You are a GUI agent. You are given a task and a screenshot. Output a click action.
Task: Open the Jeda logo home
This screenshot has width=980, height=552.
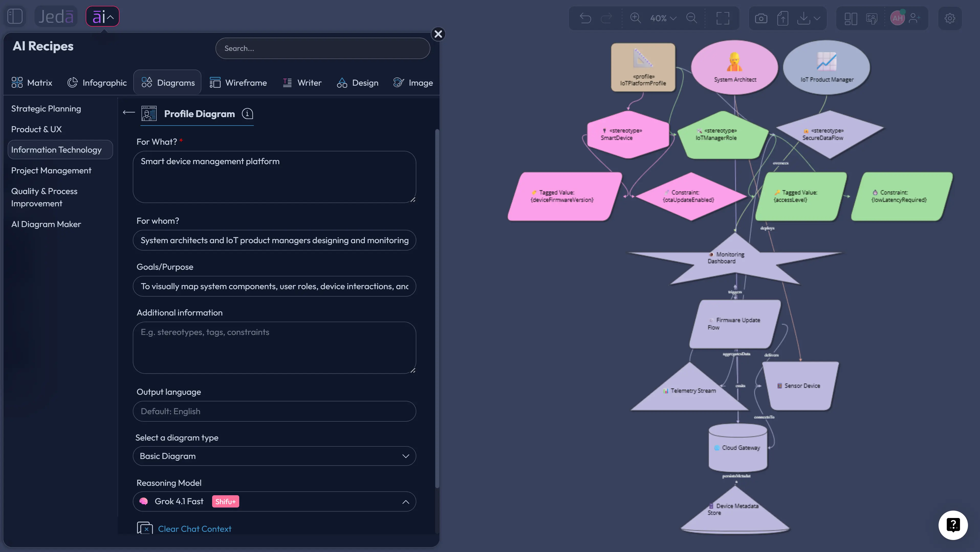(56, 17)
